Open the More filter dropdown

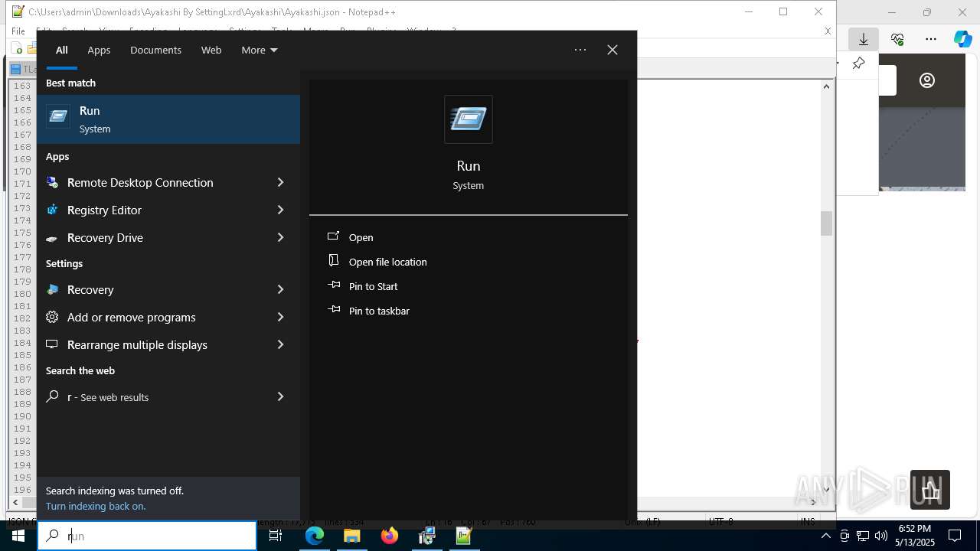point(259,50)
